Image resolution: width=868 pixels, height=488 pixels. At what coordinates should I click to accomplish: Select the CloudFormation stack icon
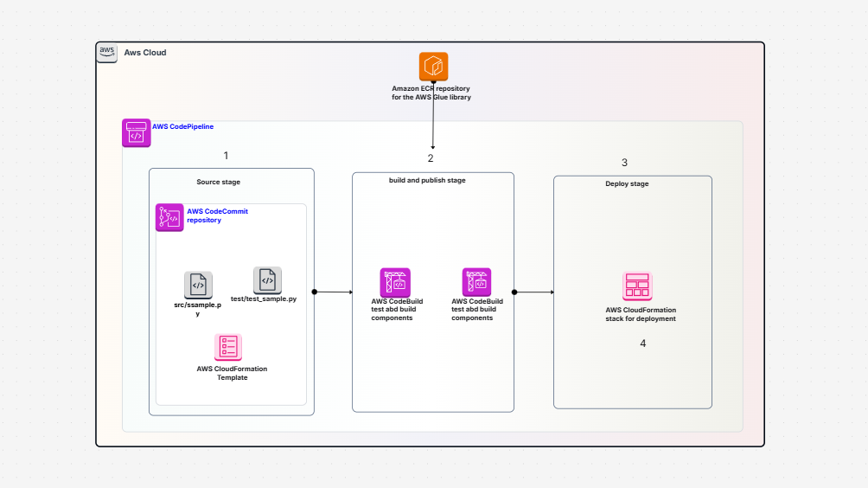point(637,286)
